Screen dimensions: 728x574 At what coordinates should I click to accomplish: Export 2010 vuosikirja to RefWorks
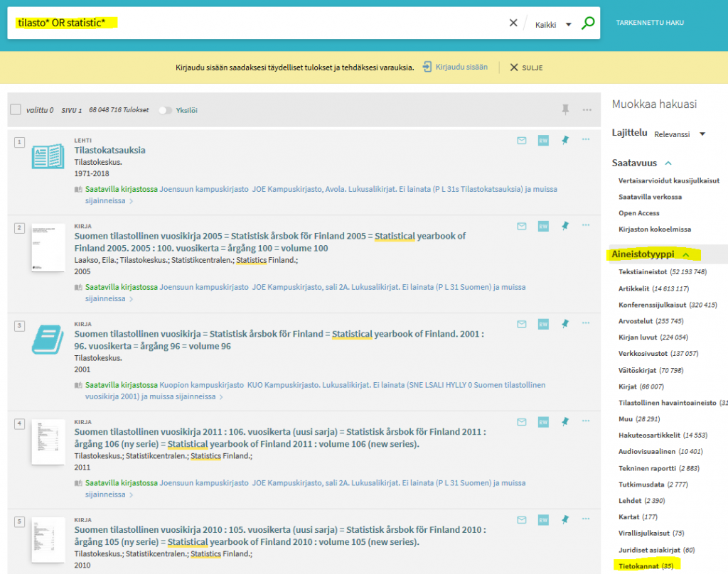point(543,520)
